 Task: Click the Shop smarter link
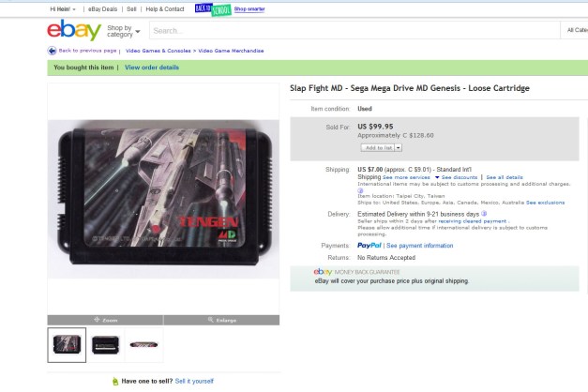(249, 9)
